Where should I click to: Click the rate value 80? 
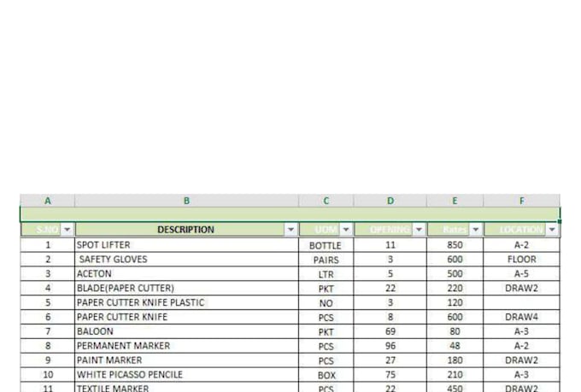455,331
